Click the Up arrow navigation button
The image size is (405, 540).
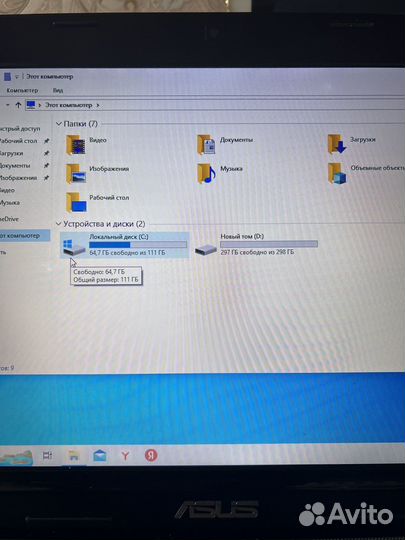18,105
